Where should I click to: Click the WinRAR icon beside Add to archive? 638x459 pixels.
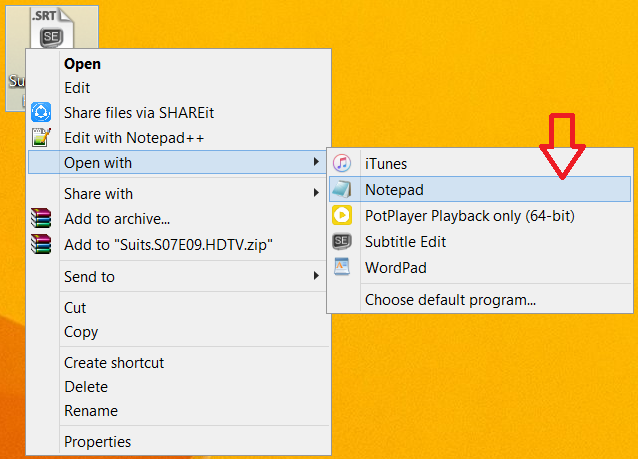tap(41, 218)
